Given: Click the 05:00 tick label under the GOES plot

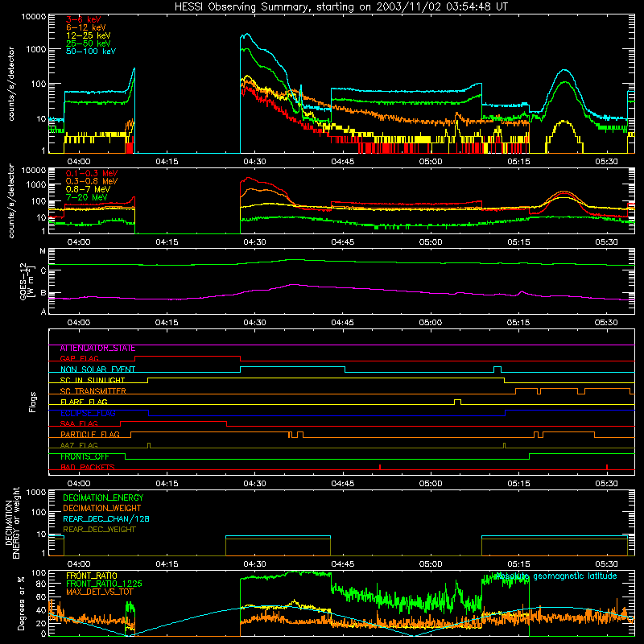Looking at the screenshot, I should (x=431, y=323).
